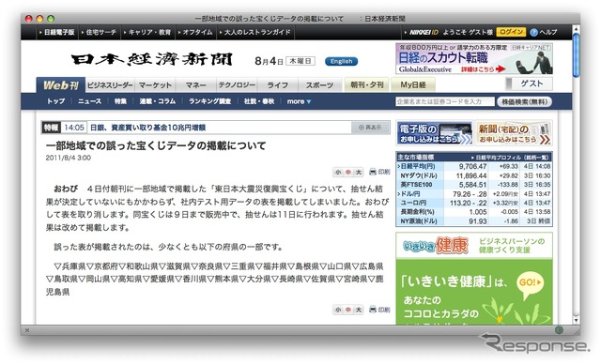This screenshot has height=364, width=601.
Task: Open the 長期金利(%) market row
Action: 474,212
